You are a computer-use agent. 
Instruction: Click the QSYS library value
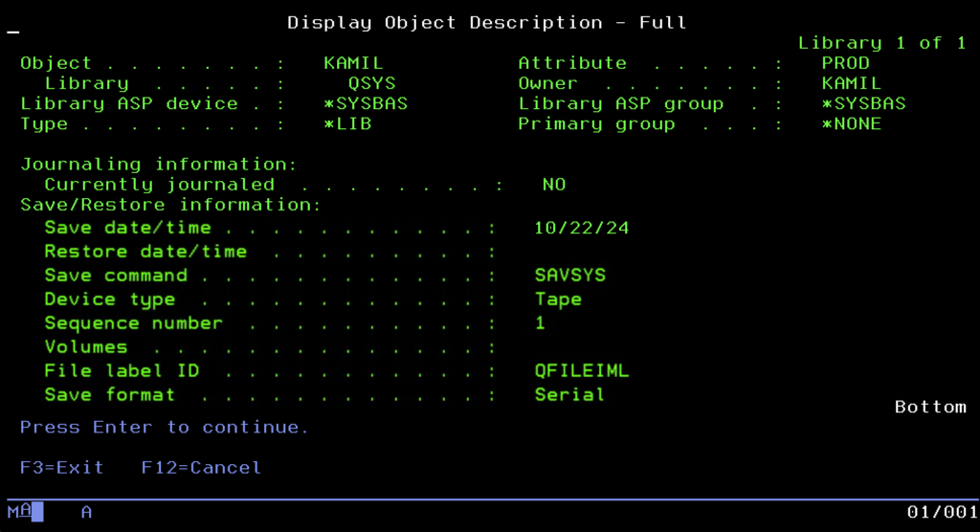[371, 84]
